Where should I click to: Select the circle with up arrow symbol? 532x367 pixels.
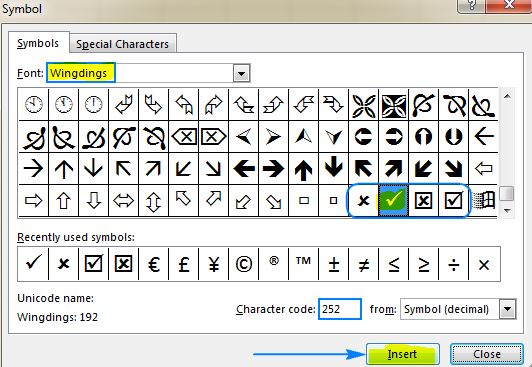pos(423,137)
